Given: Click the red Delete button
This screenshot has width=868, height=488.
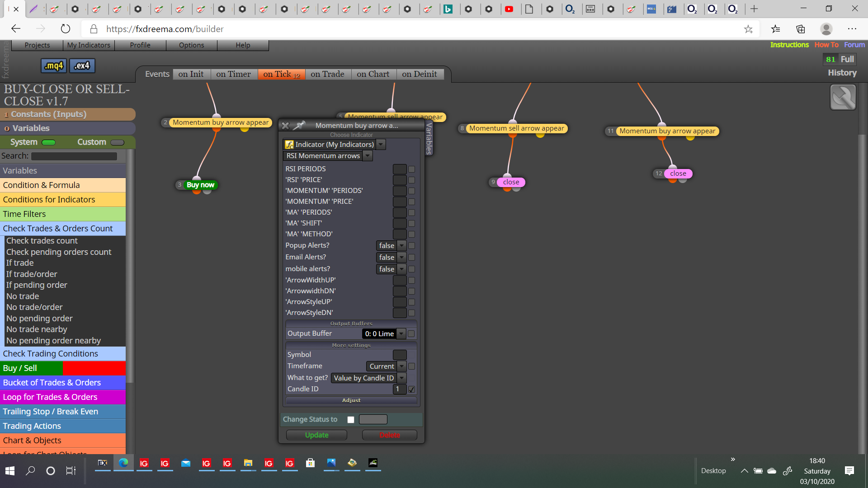Looking at the screenshot, I should 390,435.
